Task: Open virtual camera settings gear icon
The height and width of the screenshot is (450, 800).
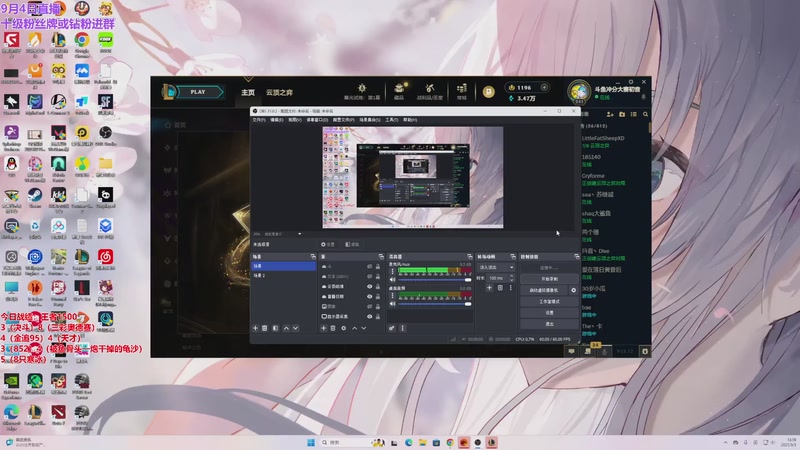Action: click(x=573, y=290)
